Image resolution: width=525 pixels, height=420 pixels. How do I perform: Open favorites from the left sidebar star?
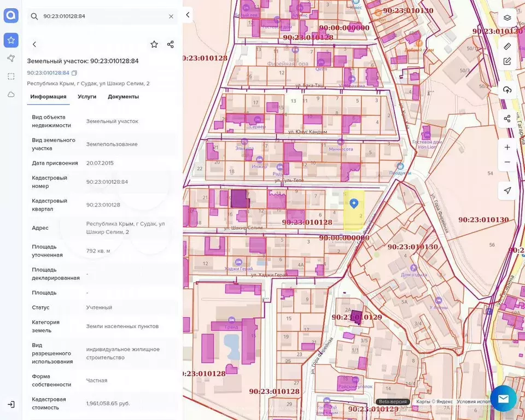point(11,40)
